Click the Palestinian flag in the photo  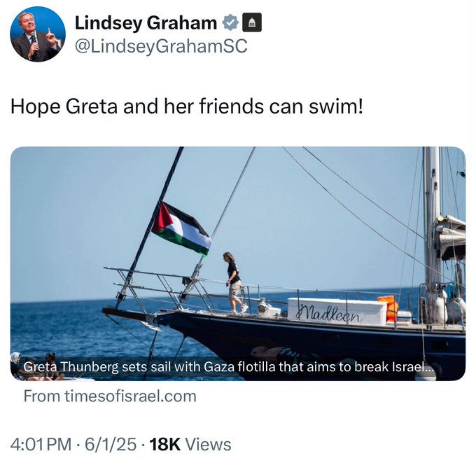tap(181, 228)
